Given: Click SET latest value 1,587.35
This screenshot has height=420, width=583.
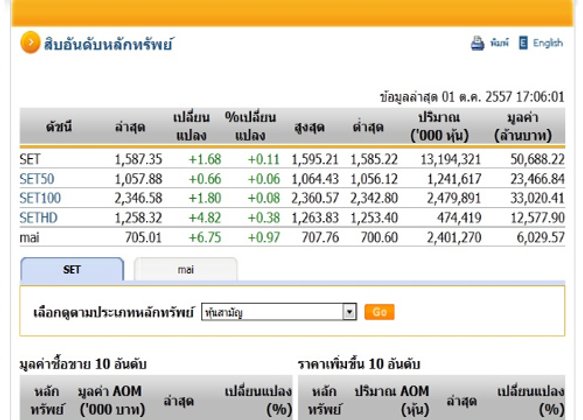Looking at the screenshot, I should [x=138, y=159].
